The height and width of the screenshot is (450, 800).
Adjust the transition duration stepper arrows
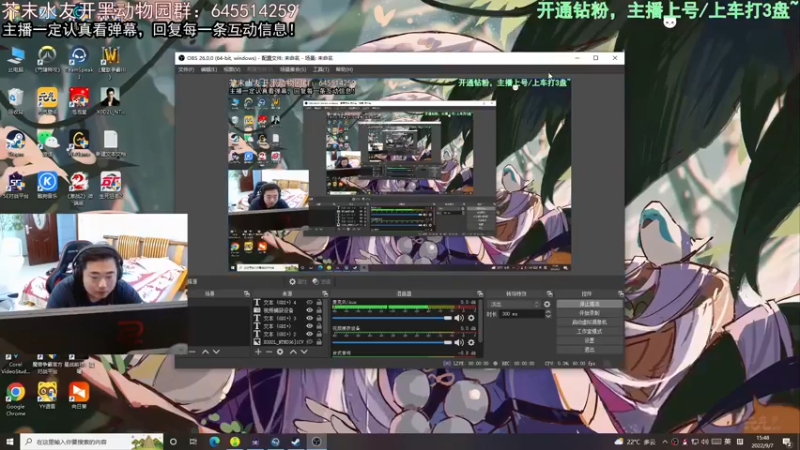pyautogui.click(x=548, y=314)
